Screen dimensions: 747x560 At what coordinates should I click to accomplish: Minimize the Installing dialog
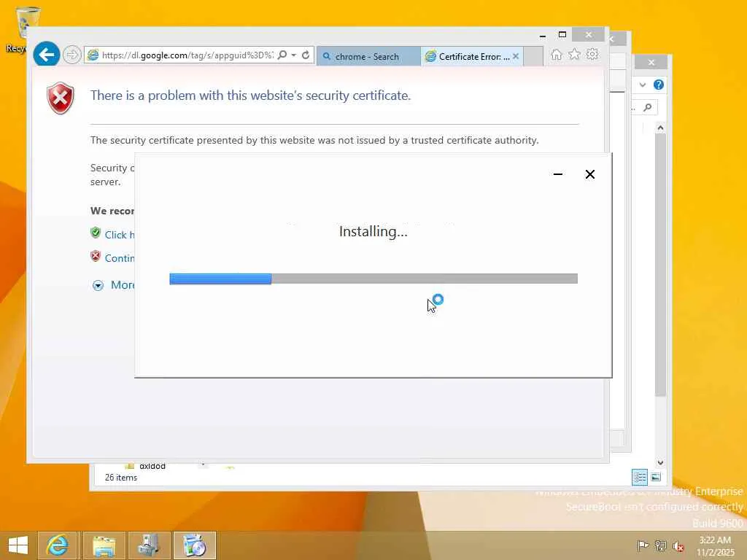[x=558, y=174]
